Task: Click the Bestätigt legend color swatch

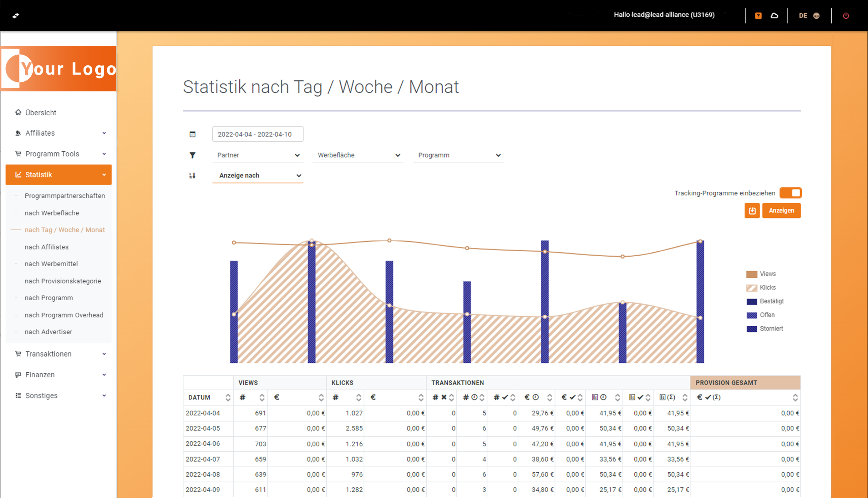Action: (x=752, y=301)
